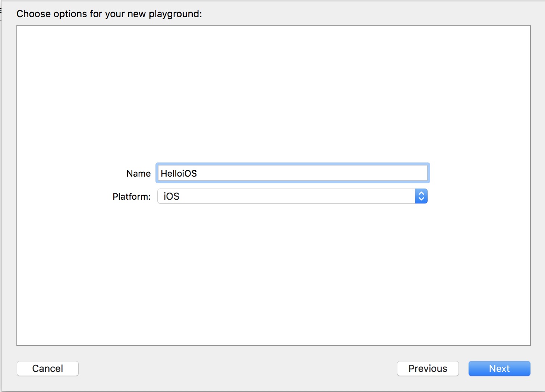This screenshot has width=545, height=392.
Task: Click the "Choose options for your new playground" heading
Action: coord(109,14)
